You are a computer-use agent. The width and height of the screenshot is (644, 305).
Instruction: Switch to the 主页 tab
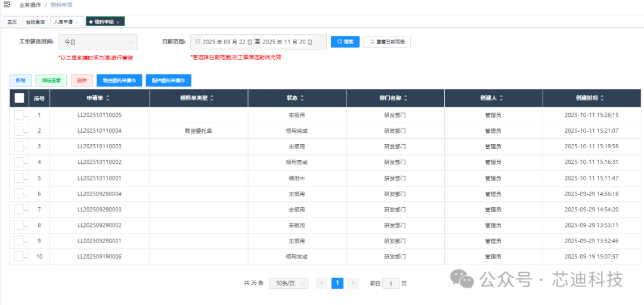[12, 22]
